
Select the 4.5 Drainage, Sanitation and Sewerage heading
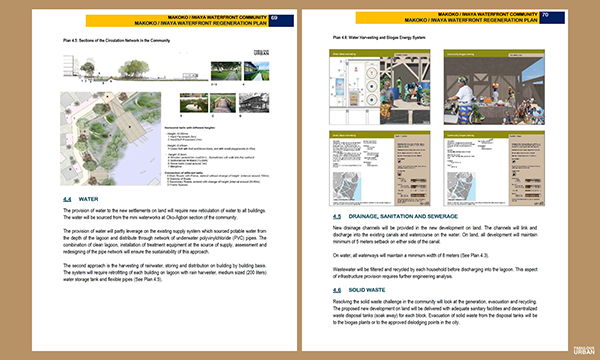click(x=395, y=216)
